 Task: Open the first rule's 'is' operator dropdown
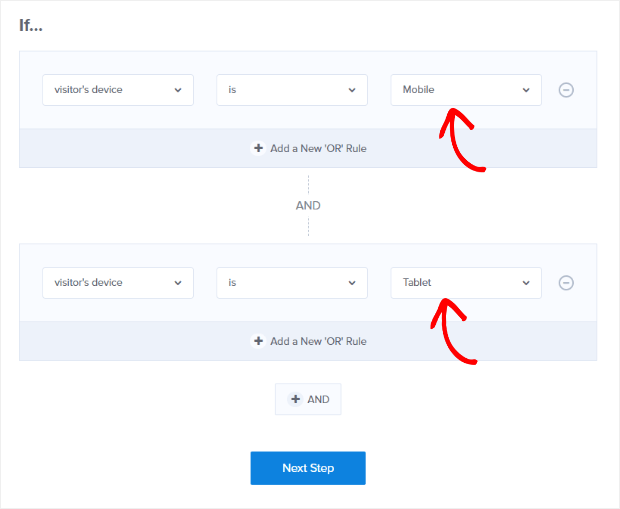click(x=291, y=90)
